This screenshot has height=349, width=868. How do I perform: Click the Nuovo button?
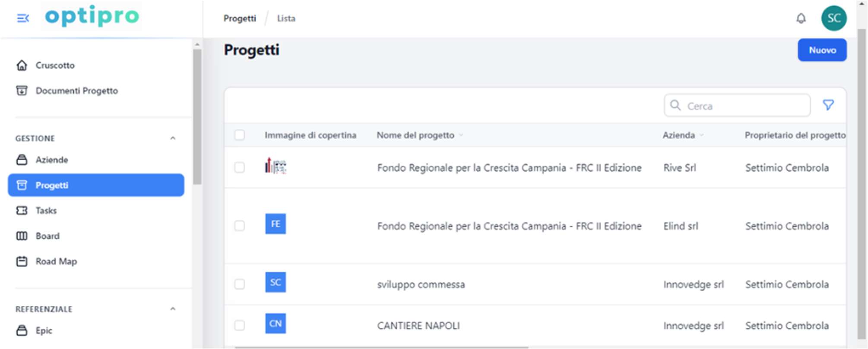pyautogui.click(x=822, y=50)
